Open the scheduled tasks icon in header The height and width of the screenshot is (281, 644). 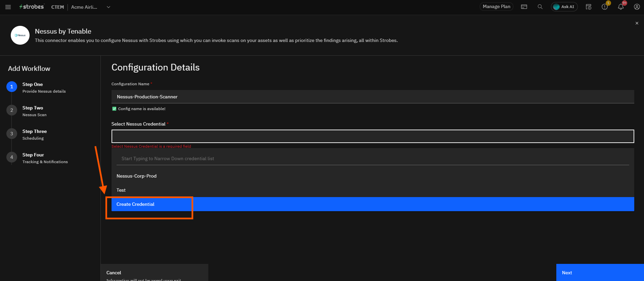click(x=589, y=7)
